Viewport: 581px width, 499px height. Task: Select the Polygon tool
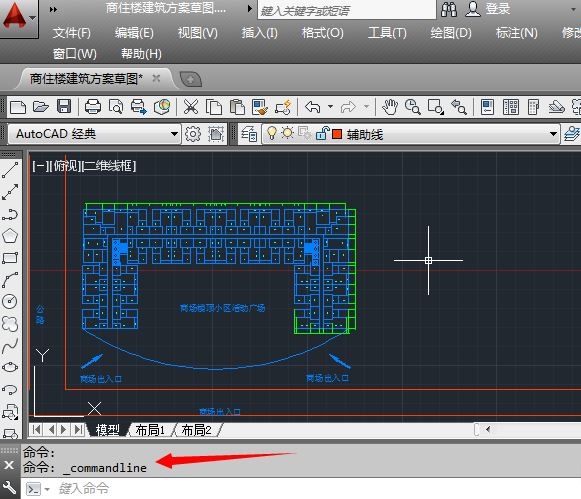[x=10, y=236]
